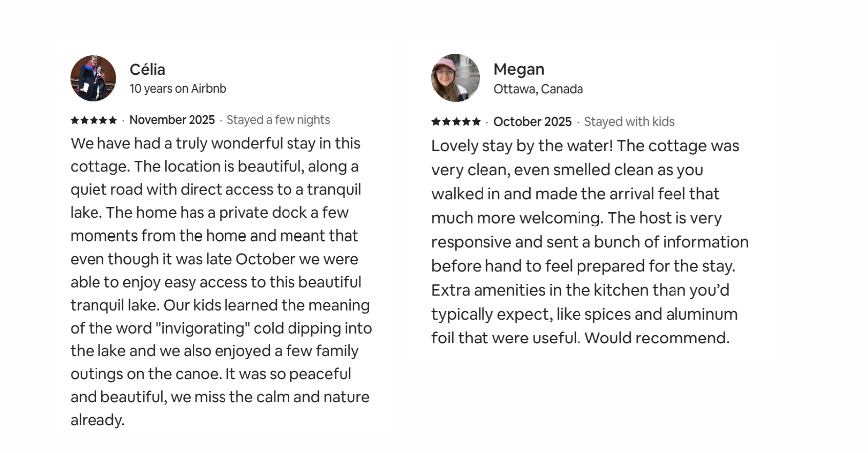Click reviewer name Célia
The image size is (868, 453).
point(147,69)
